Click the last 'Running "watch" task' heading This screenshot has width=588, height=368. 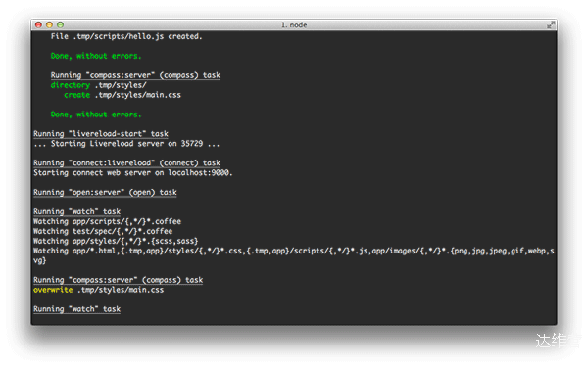pyautogui.click(x=76, y=309)
